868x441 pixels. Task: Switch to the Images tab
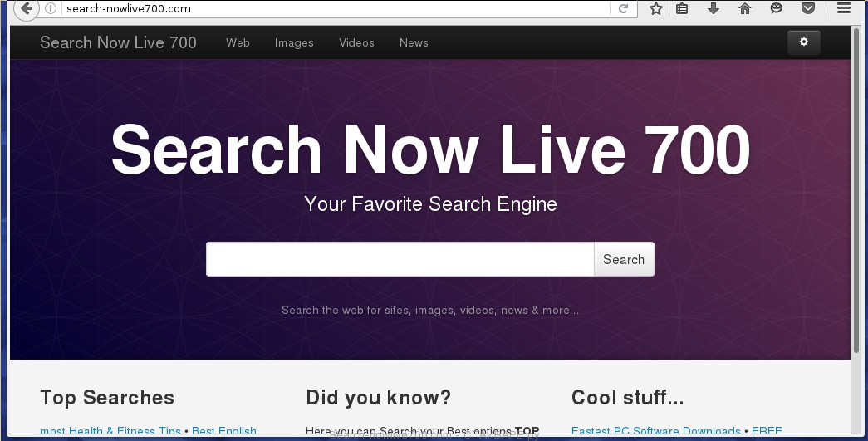click(x=294, y=42)
